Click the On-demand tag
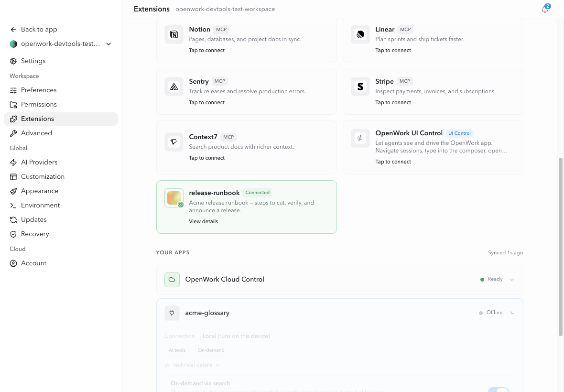Image resolution: width=564 pixels, height=392 pixels. 211,350
